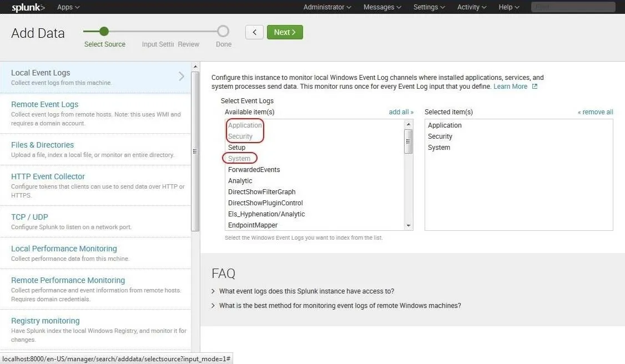The image size is (625, 364).
Task: Click available items scrollbar down arrow
Action: click(x=408, y=225)
